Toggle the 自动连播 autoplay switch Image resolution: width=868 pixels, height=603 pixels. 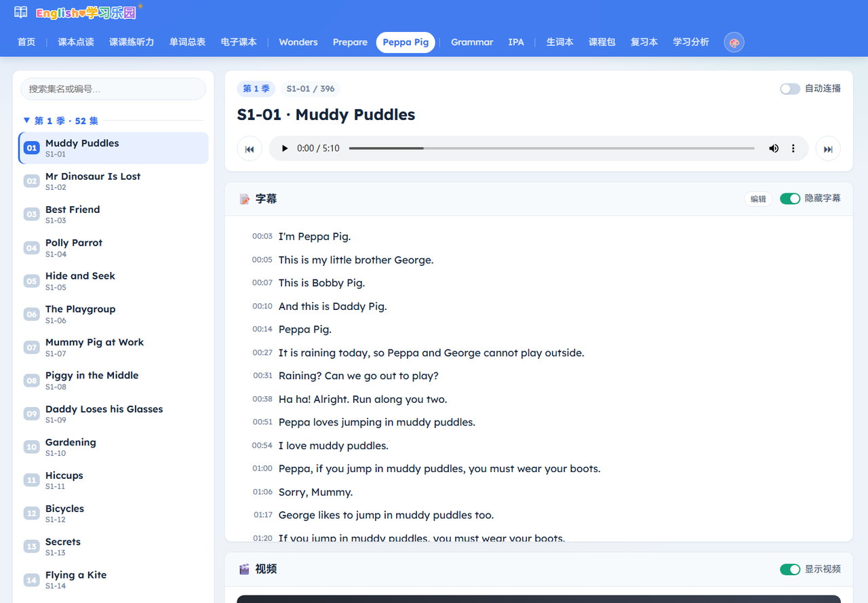(x=790, y=89)
